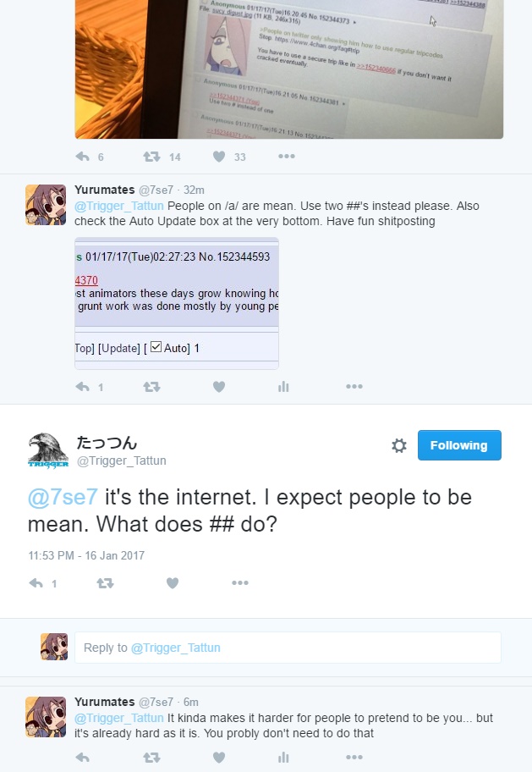Screen dimensions: 532x772
Task: Open the 4chan Auto Update screenshot
Action: pos(177,303)
